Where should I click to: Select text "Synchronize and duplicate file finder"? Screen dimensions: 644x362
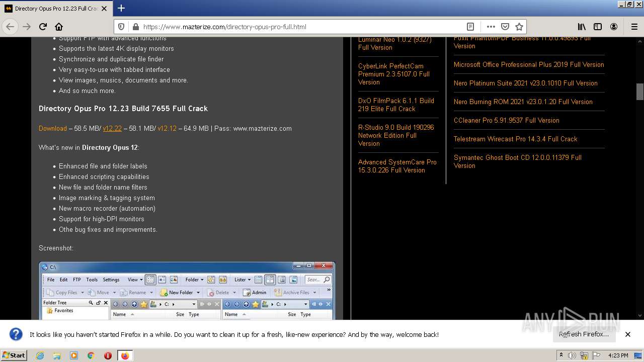[111, 59]
